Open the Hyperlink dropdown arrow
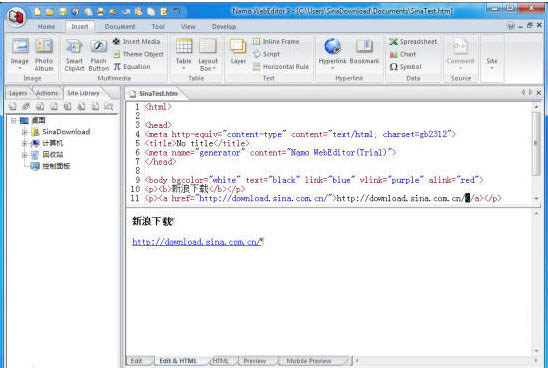The image size is (548, 368). click(x=332, y=68)
